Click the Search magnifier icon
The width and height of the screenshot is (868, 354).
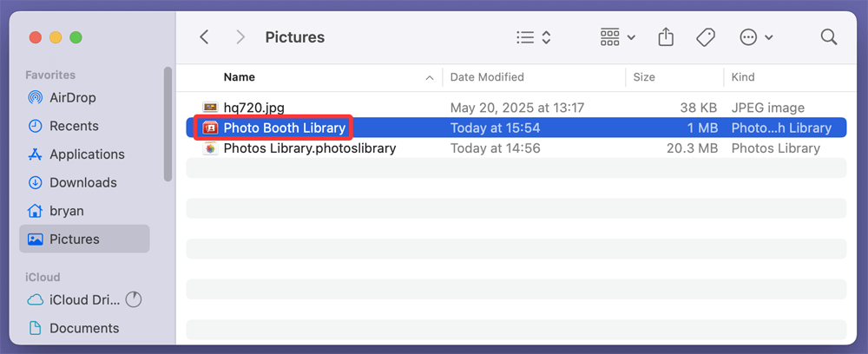(x=828, y=37)
